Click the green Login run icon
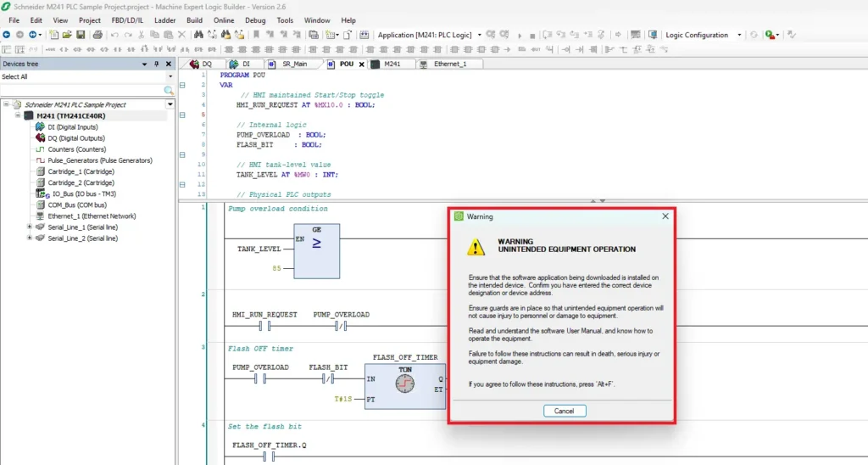The height and width of the screenshot is (465, 868). pyautogui.click(x=770, y=34)
